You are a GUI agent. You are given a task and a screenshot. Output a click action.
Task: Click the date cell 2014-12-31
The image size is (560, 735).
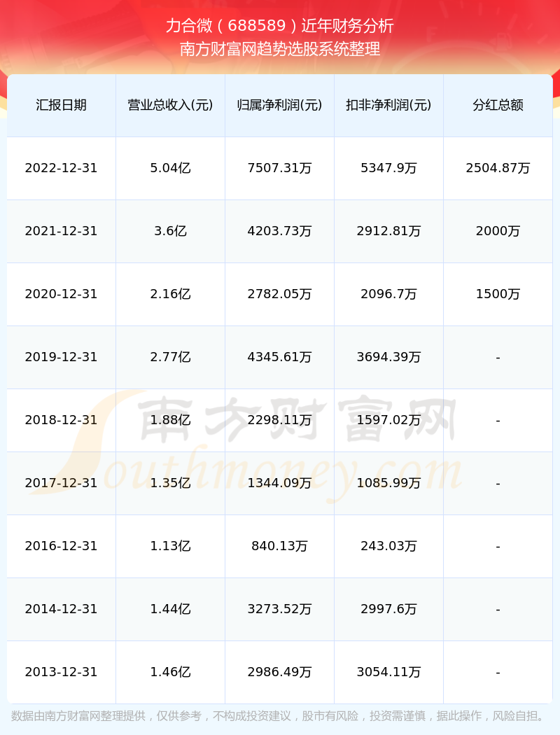click(x=62, y=609)
